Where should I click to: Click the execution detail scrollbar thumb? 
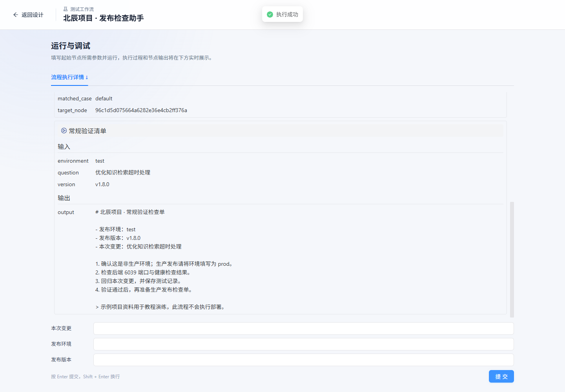(512, 260)
